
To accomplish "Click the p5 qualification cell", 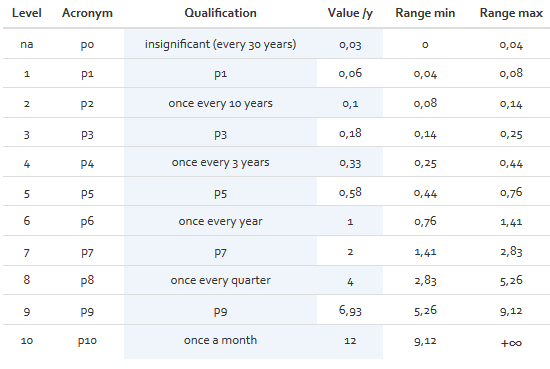I will (x=220, y=192).
